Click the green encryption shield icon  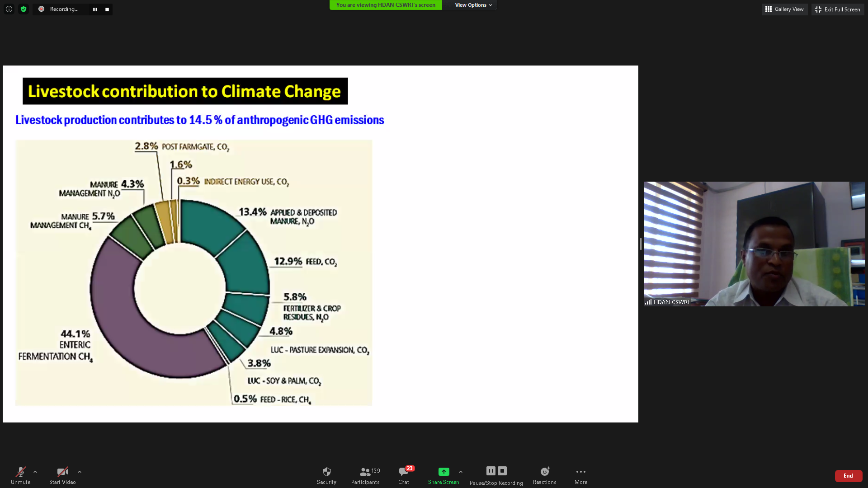click(24, 9)
